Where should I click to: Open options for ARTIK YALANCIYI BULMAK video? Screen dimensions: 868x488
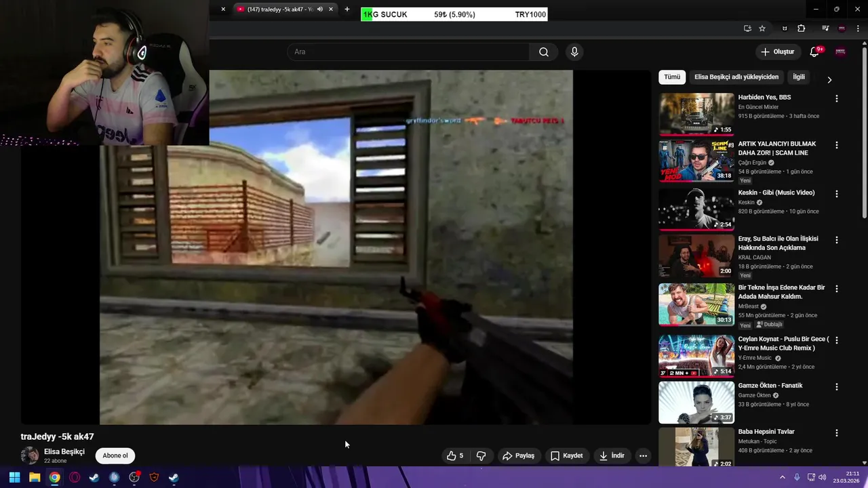[836, 145]
